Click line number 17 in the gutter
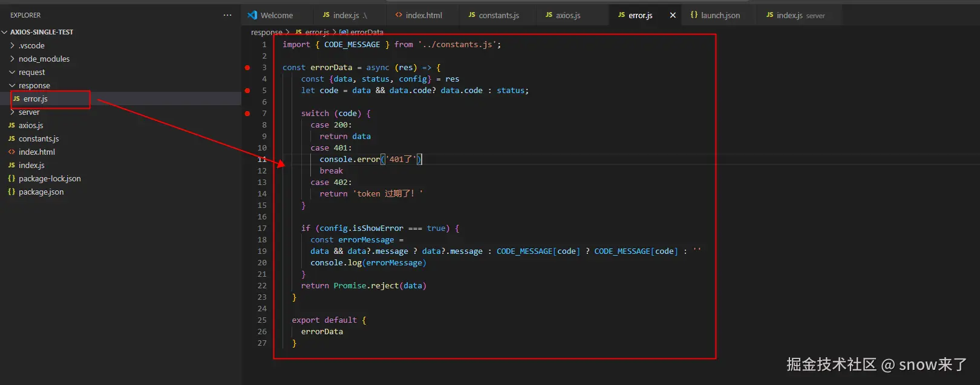The image size is (980, 385). click(x=262, y=228)
